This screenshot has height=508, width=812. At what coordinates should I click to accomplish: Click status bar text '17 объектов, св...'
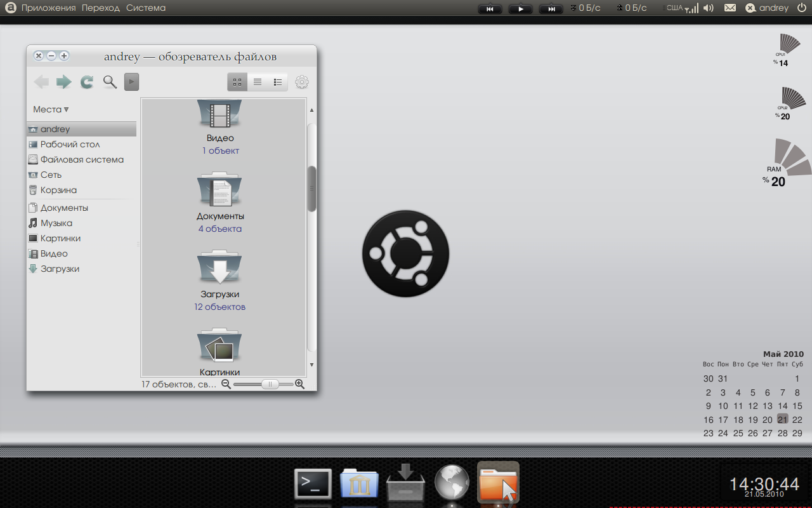[179, 384]
